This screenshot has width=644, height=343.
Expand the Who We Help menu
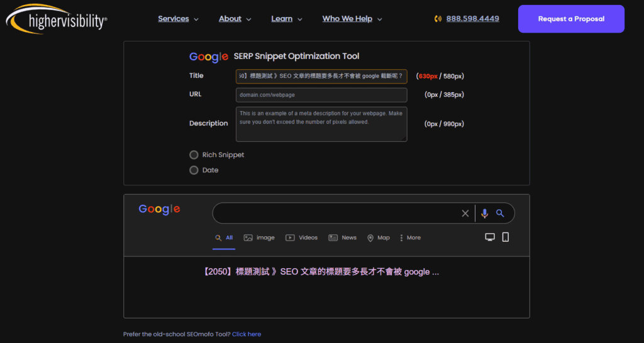pyautogui.click(x=352, y=19)
